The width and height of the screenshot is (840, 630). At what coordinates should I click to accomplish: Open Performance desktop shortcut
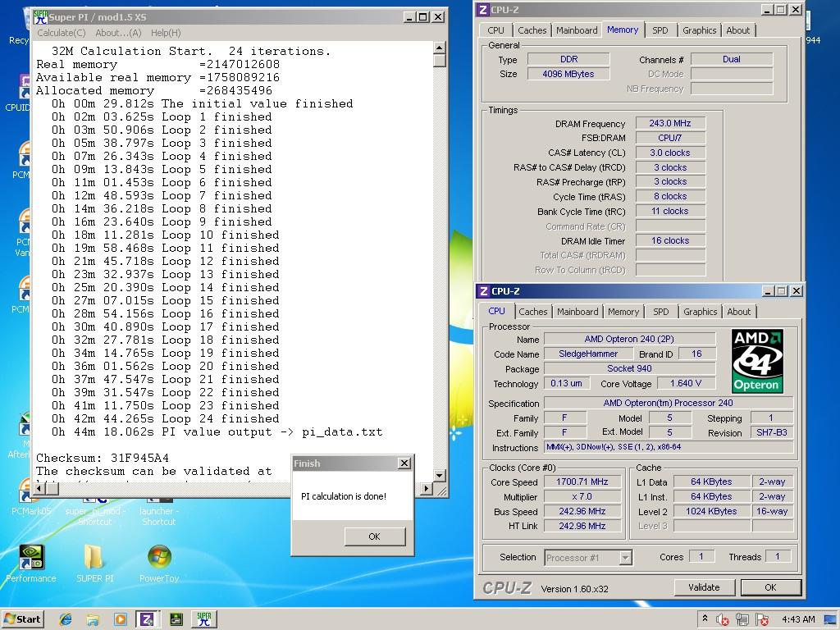pos(31,564)
